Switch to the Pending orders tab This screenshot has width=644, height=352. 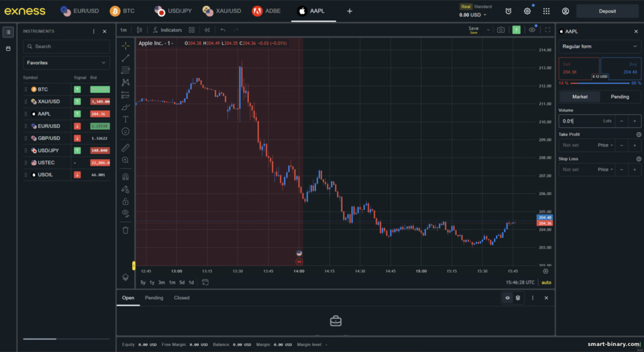(154, 298)
